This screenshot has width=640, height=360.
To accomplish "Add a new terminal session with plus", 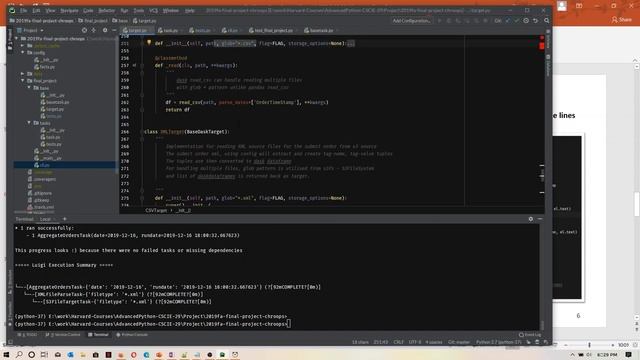I will pyautogui.click(x=64, y=219).
